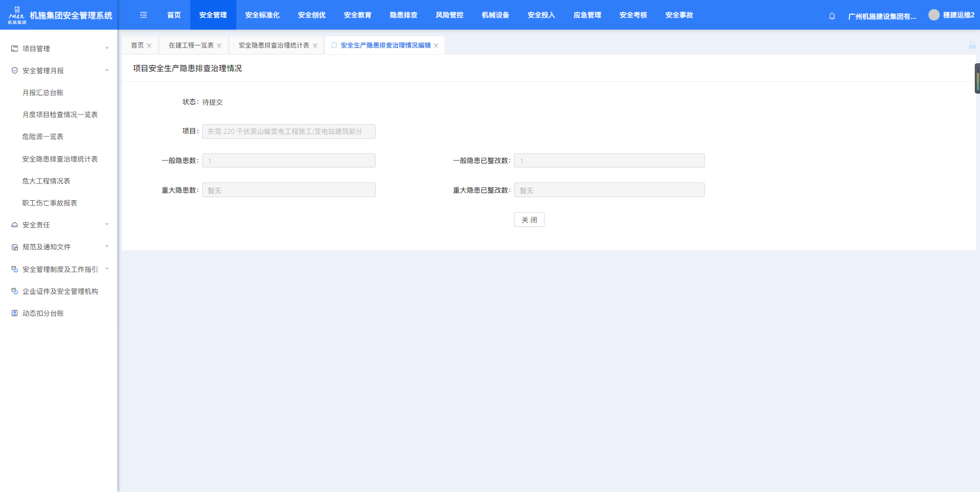Close the 在建工程一览表 tab
This screenshot has width=980, height=492.
point(219,46)
